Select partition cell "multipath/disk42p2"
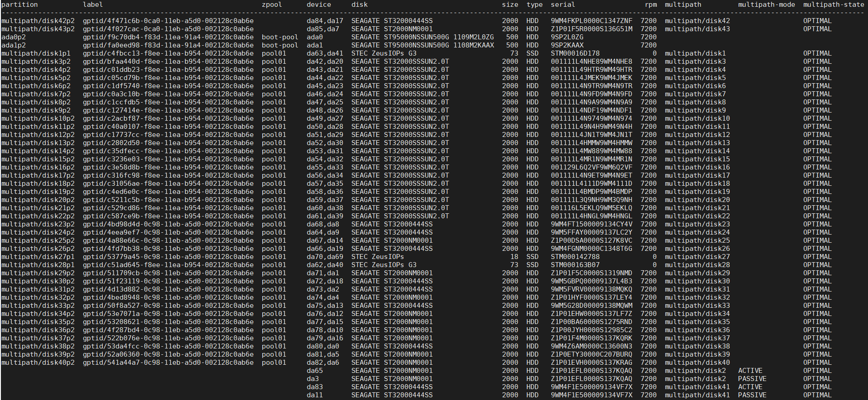The width and height of the screenshot is (868, 400). click(38, 21)
